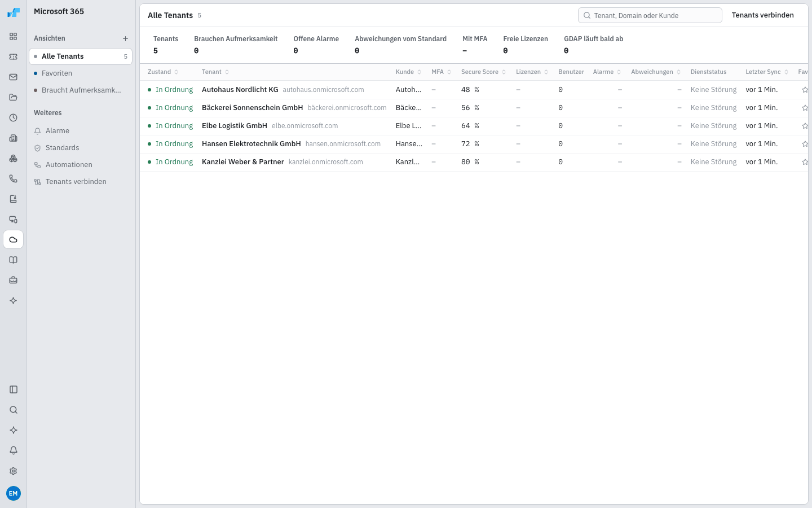The width and height of the screenshot is (812, 508).
Task: Open tenant Kanzlei Weber & Partner
Action: (x=243, y=162)
